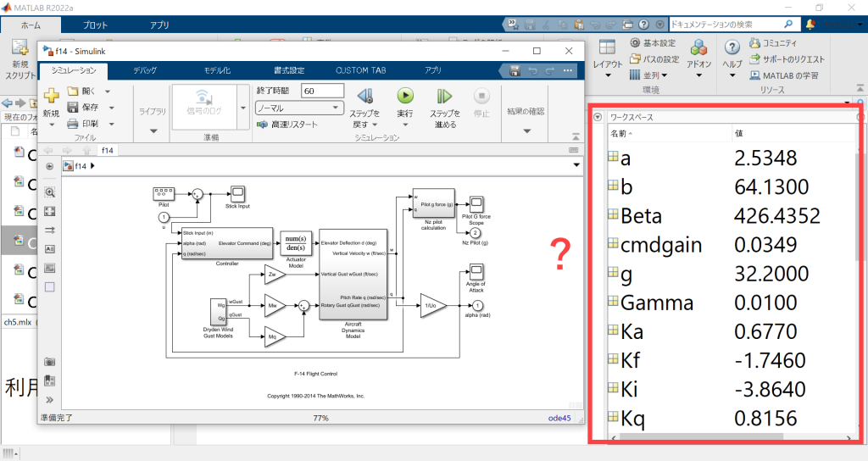The height and width of the screenshot is (461, 868).
Task: Toggle the Hide/Show Model Browser button
Action: tap(49, 400)
